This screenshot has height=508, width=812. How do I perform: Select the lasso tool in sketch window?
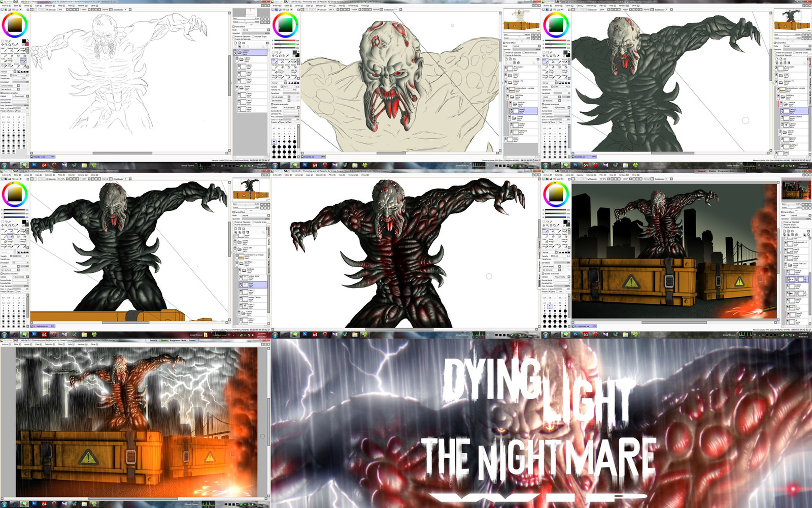click(6, 41)
